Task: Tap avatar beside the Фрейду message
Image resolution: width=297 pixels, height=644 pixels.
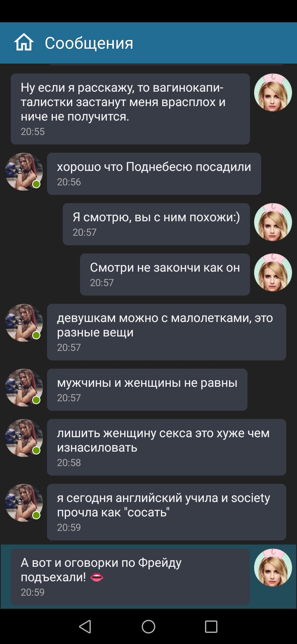Action: [x=273, y=568]
